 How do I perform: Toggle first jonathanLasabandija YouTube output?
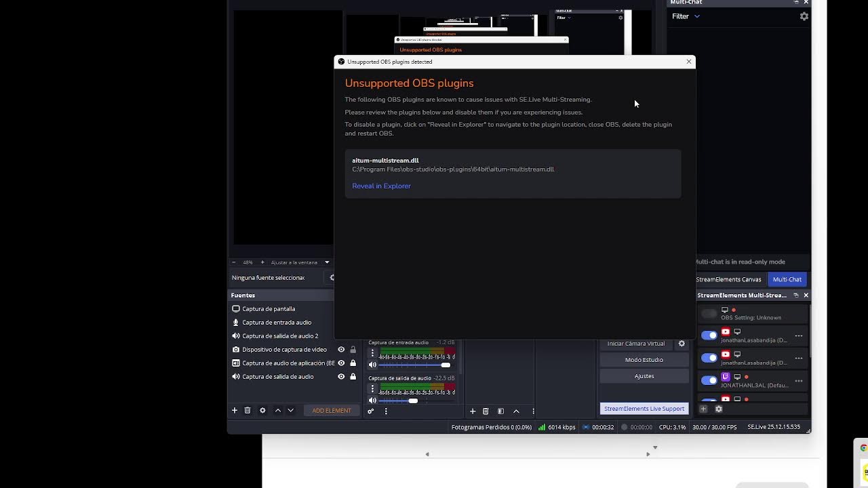709,335
